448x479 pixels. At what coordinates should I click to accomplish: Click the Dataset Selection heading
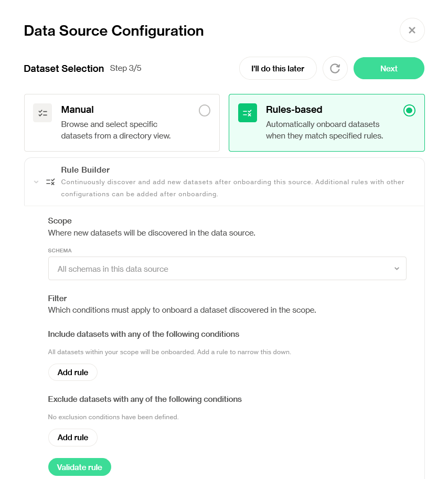point(64,69)
